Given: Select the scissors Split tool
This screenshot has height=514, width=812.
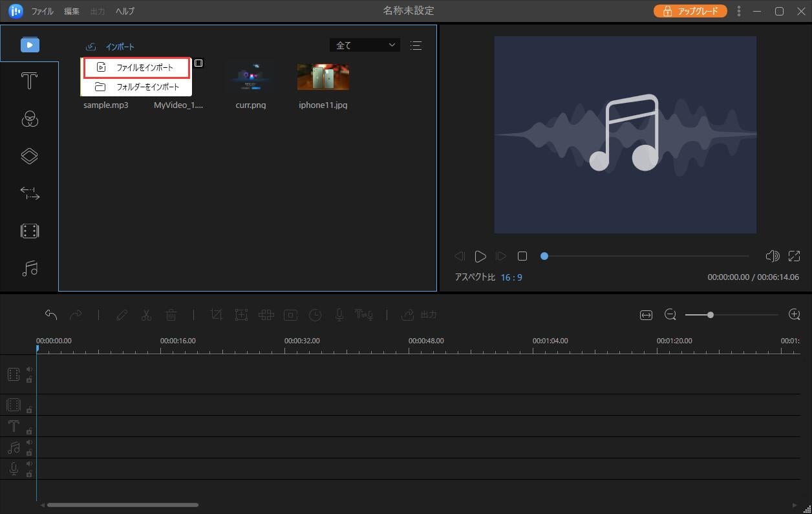Looking at the screenshot, I should tap(146, 315).
